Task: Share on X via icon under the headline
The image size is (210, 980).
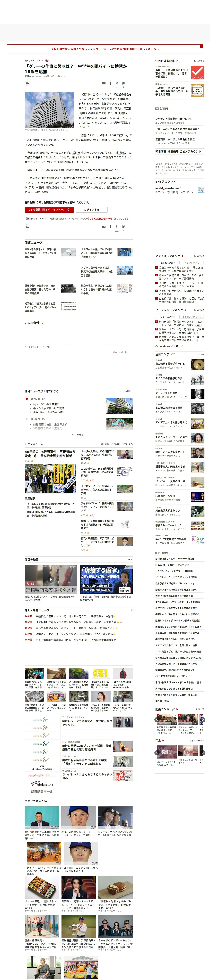Action: [x=117, y=83]
